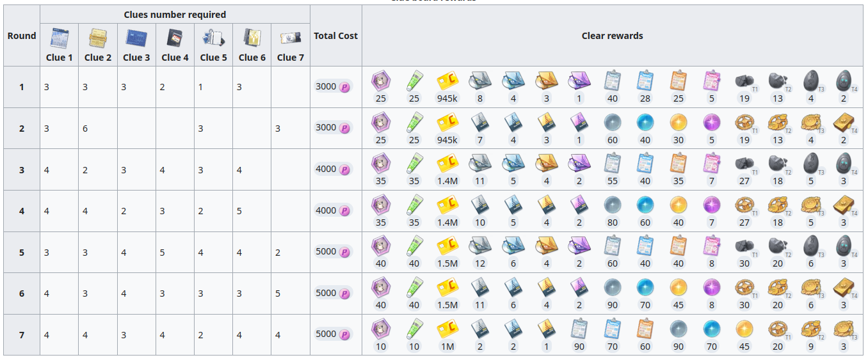Image resolution: width=868 pixels, height=360 pixels.
Task: Click round 4 yellow credit card icon
Action: (447, 204)
